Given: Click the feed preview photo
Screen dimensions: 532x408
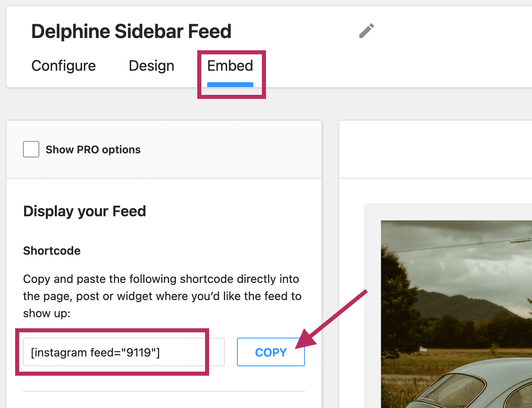Looking at the screenshot, I should tap(456, 286).
